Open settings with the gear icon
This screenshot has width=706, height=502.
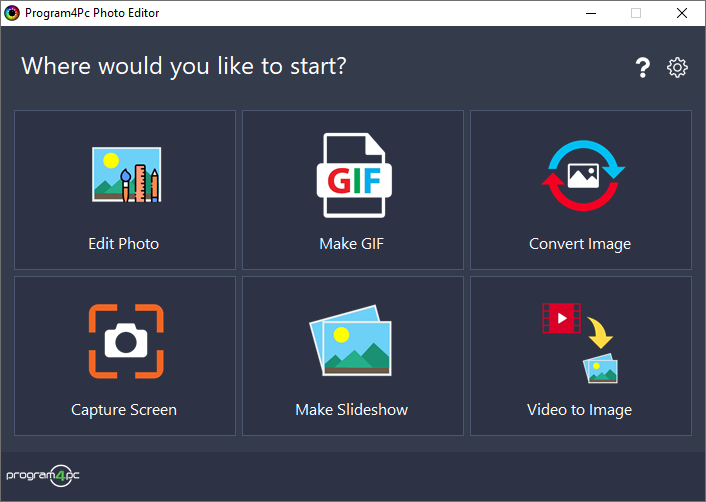click(677, 68)
